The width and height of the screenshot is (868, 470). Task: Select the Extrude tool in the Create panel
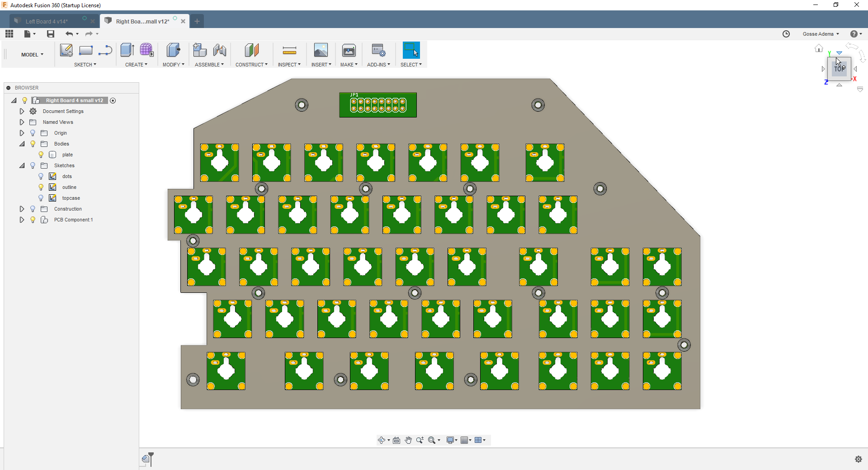point(127,50)
